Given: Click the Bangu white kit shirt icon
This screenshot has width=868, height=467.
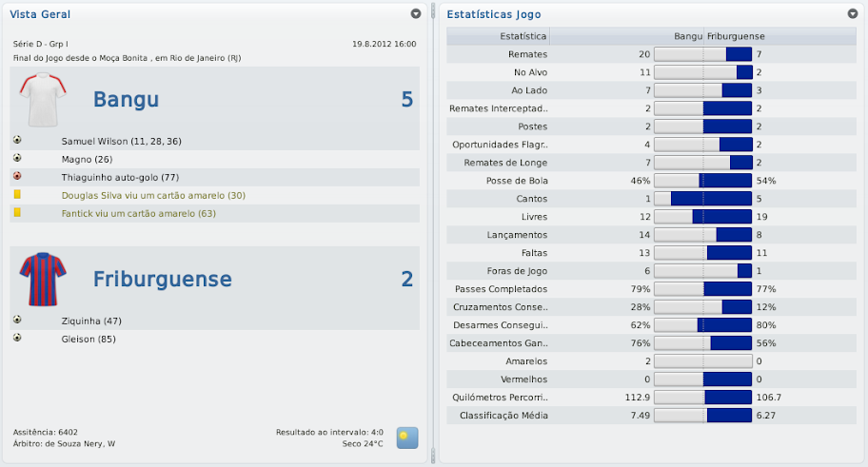Looking at the screenshot, I should click(x=43, y=101).
